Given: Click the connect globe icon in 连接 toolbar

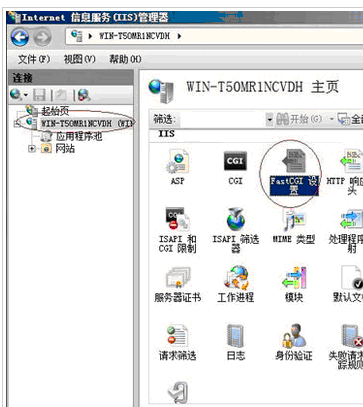Looking at the screenshot, I should coord(16,95).
